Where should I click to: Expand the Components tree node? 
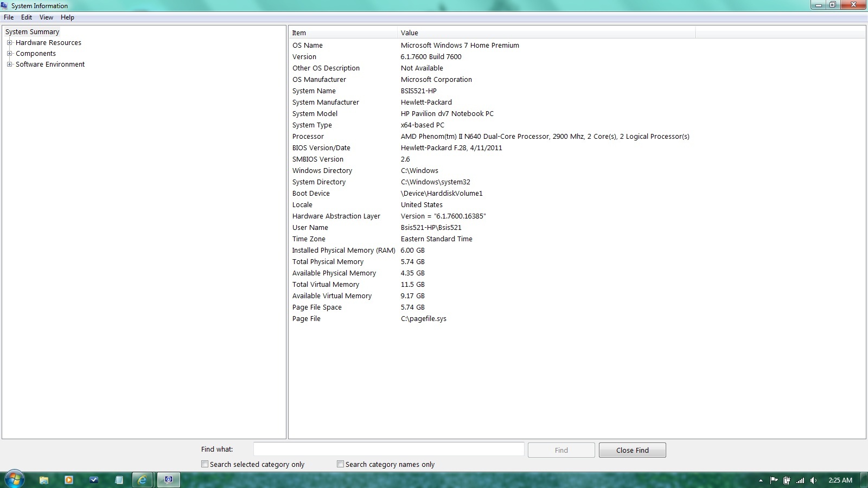tap(9, 54)
